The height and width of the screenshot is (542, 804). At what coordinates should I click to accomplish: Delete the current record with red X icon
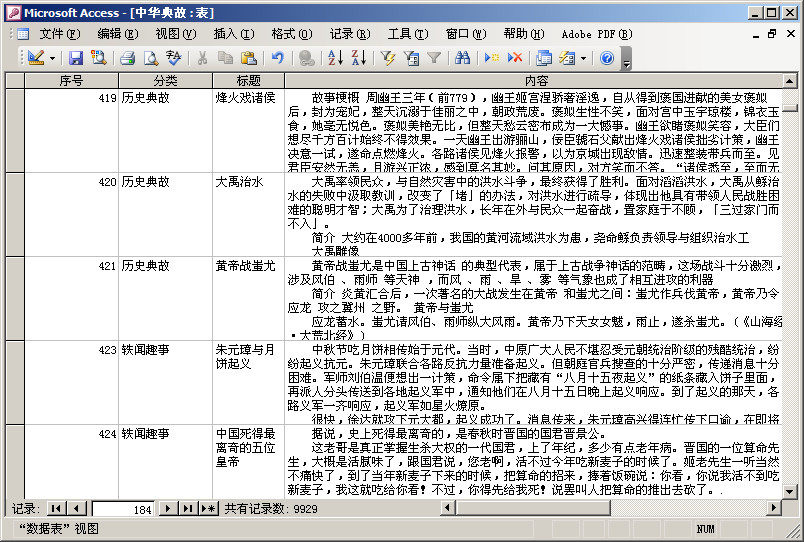514,58
